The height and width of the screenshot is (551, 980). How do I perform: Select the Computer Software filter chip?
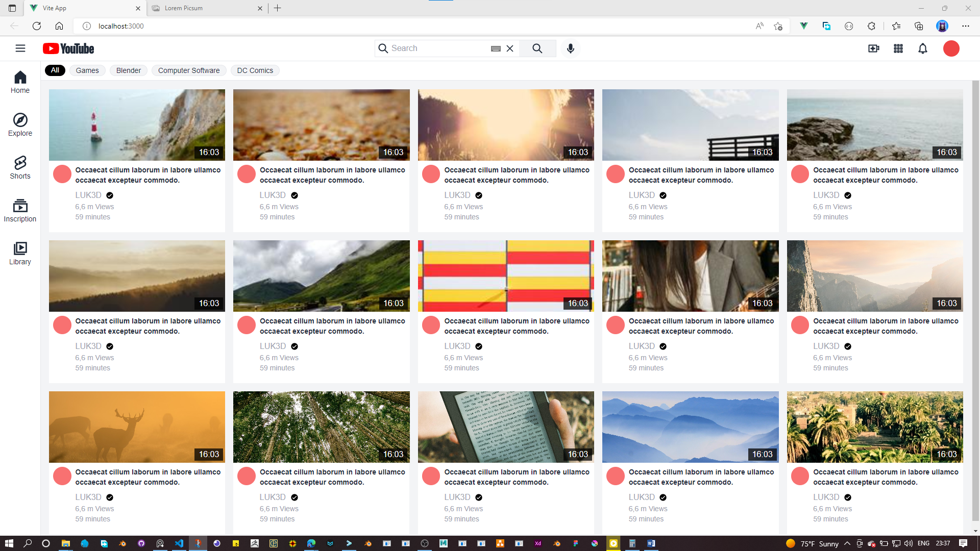pyautogui.click(x=189, y=70)
